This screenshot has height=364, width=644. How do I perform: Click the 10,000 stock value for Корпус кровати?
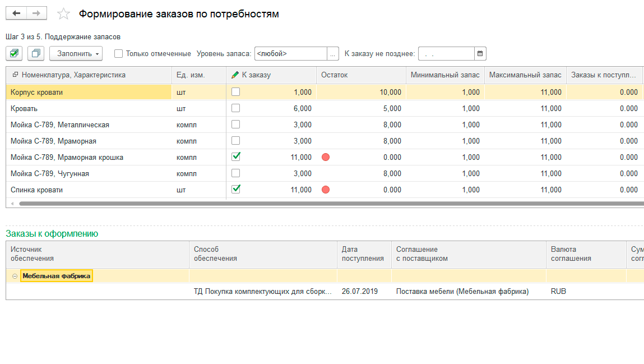[x=390, y=92]
